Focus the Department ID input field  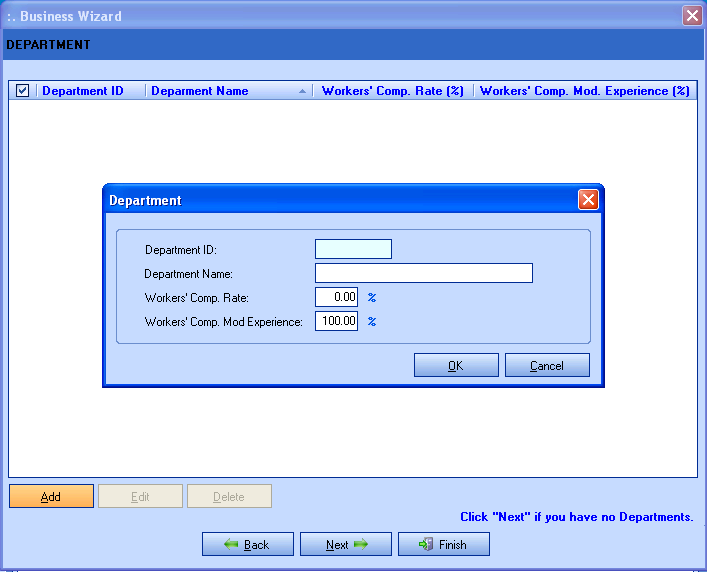pos(353,250)
